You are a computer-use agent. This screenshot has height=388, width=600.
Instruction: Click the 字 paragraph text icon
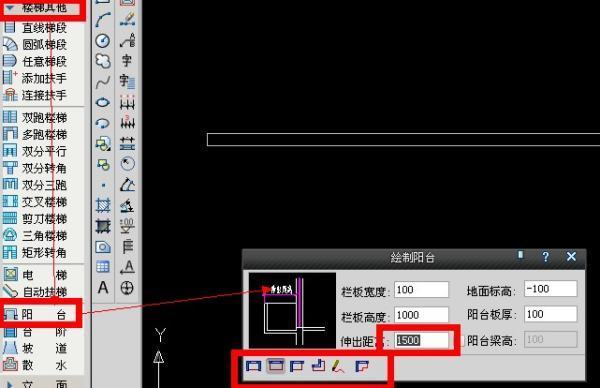[127, 81]
